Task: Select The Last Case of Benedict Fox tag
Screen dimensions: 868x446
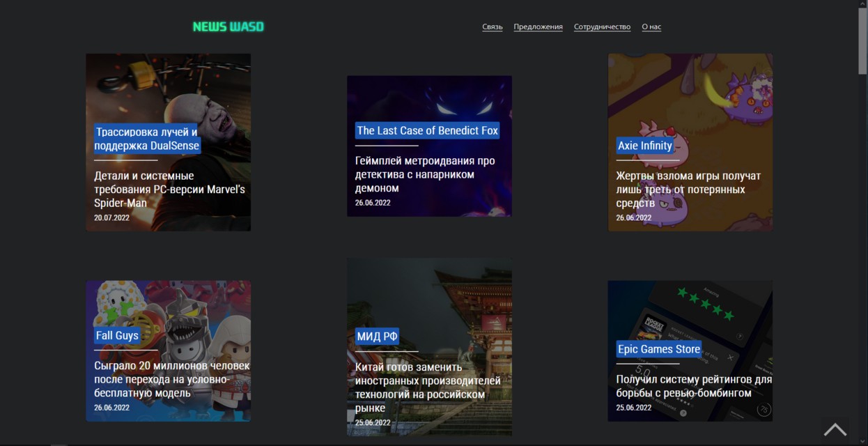Action: coord(428,130)
